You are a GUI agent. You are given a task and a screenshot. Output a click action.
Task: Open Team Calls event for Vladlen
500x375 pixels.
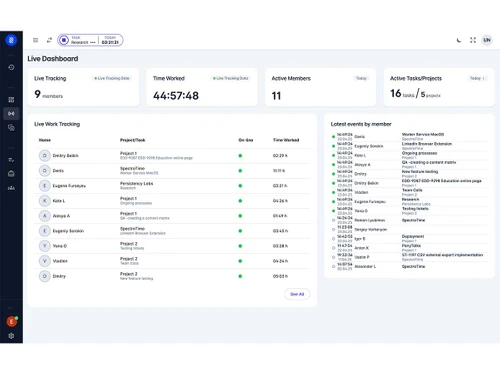pos(412,190)
